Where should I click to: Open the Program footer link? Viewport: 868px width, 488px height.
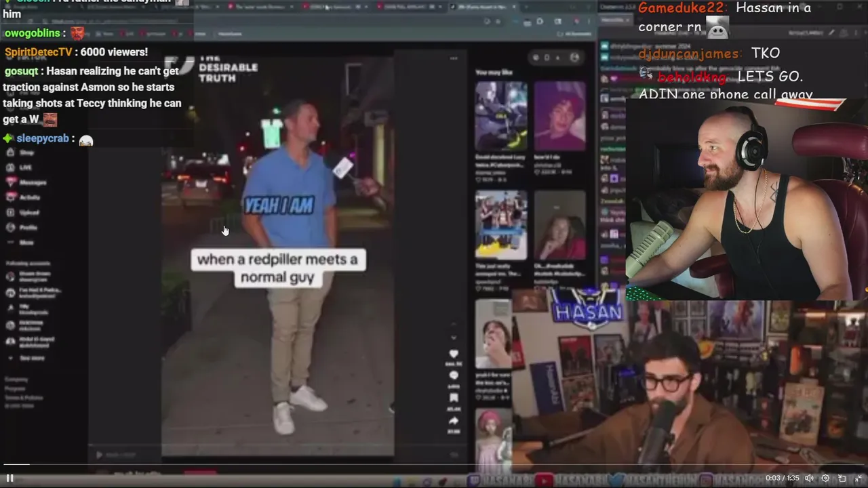click(15, 389)
